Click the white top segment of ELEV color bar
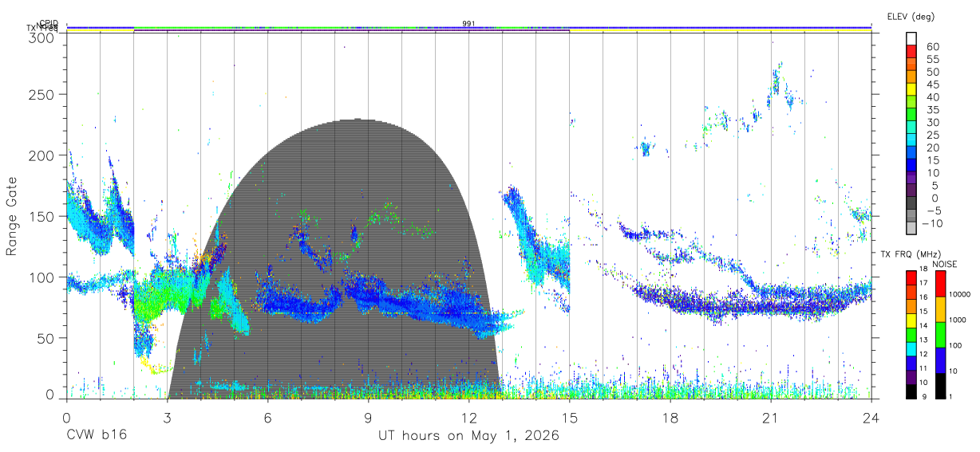This screenshot has width=980, height=452. tap(912, 37)
